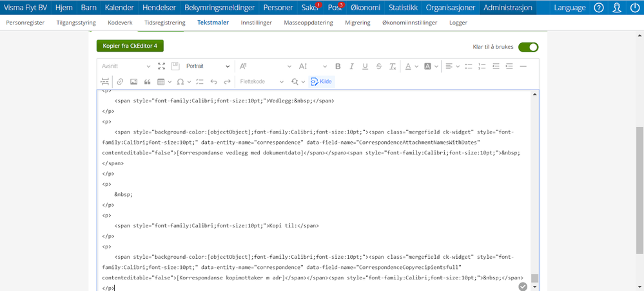Go to Masseoppdatering sub-tab

coord(308,23)
